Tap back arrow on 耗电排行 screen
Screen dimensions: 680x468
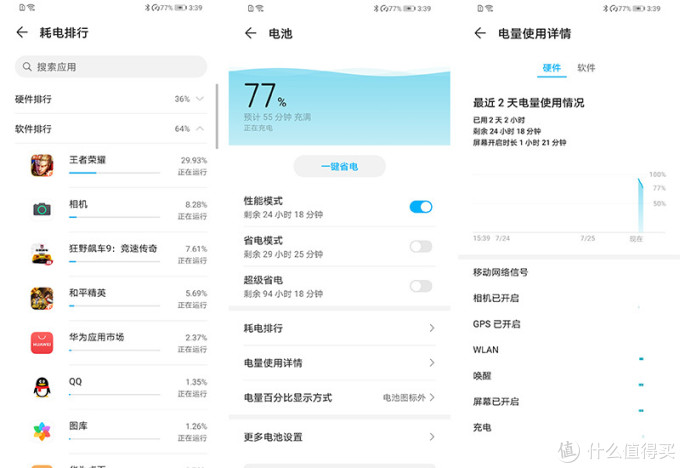22,32
